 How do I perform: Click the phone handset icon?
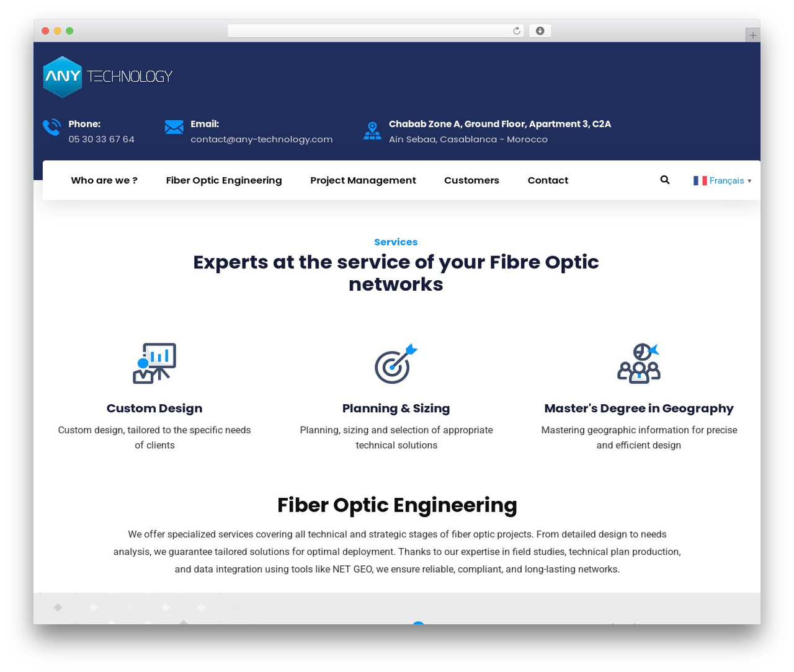point(51,127)
